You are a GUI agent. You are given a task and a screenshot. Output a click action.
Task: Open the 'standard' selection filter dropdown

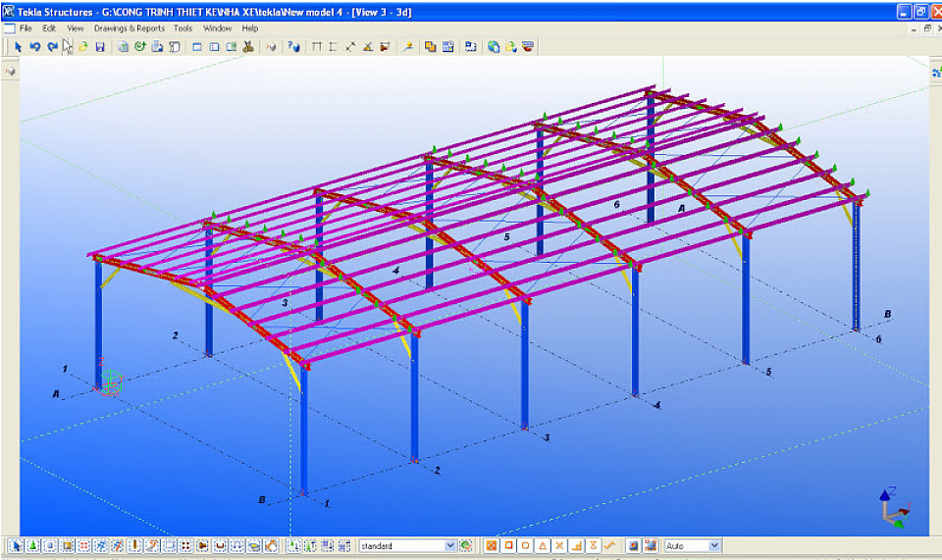click(450, 545)
